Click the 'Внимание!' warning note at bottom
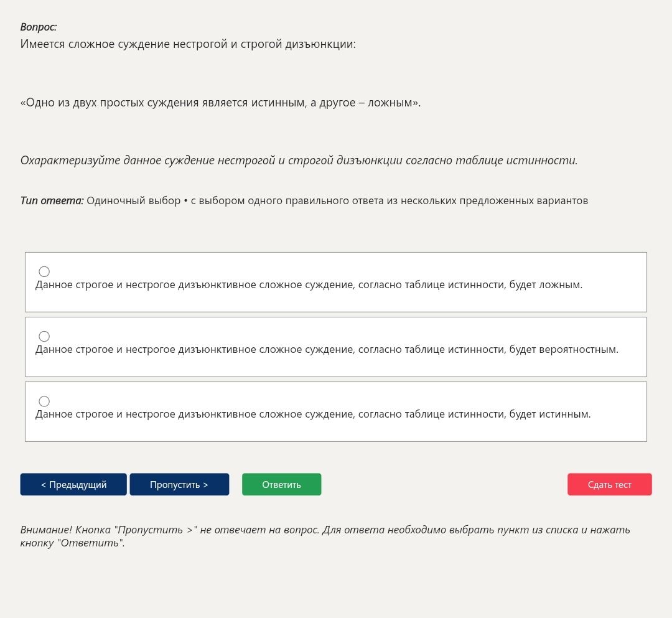The image size is (672, 618). pyautogui.click(x=325, y=536)
